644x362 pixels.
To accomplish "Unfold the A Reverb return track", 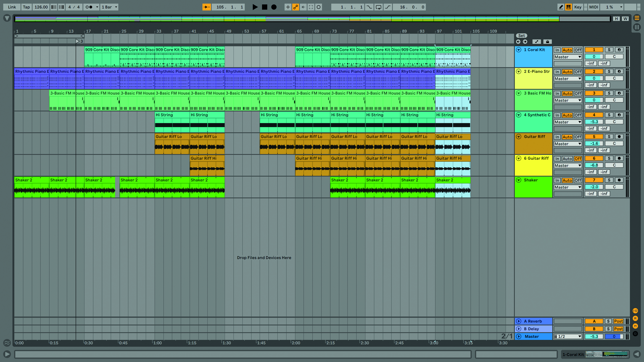I will point(519,321).
